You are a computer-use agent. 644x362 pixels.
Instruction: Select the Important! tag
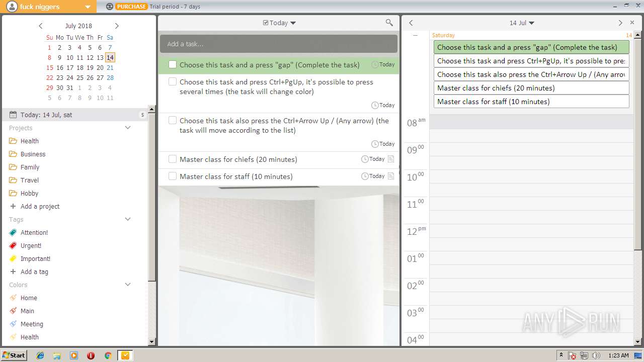[35, 258]
